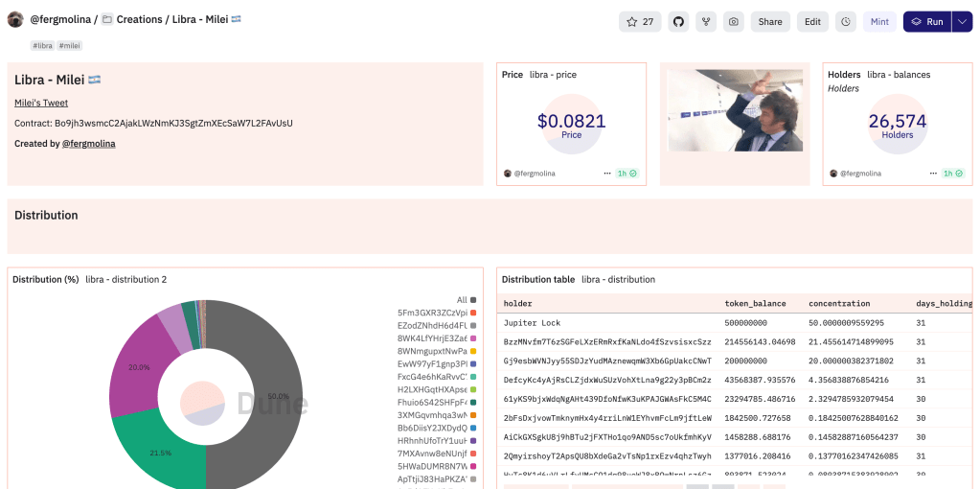Image resolution: width=980 pixels, height=489 pixels.
Task: Click the three-dot menu on Price widget
Action: (x=606, y=174)
